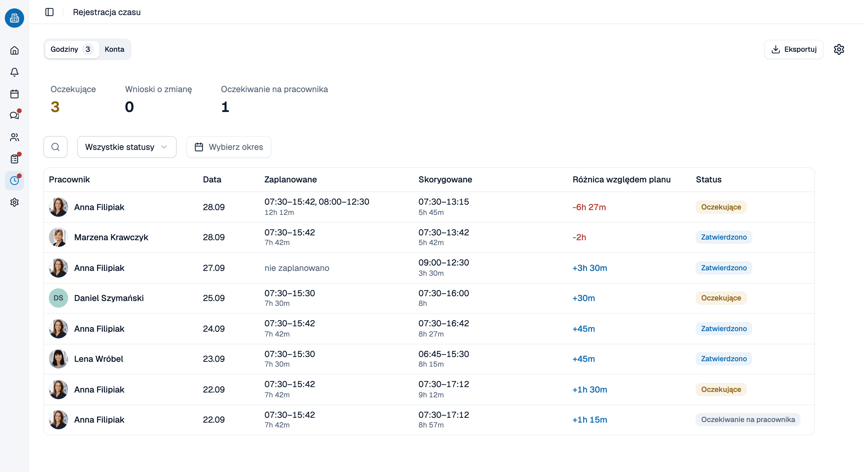Open Marzena Krawczyk's row
The image size is (868, 472).
(429, 237)
